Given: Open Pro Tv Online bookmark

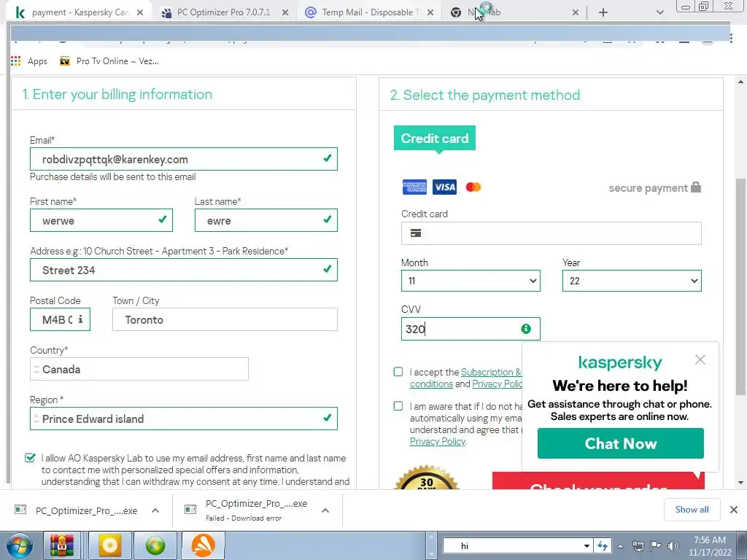Looking at the screenshot, I should [109, 61].
